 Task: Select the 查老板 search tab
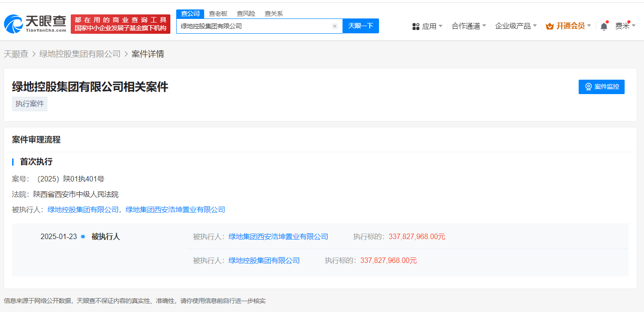[218, 14]
